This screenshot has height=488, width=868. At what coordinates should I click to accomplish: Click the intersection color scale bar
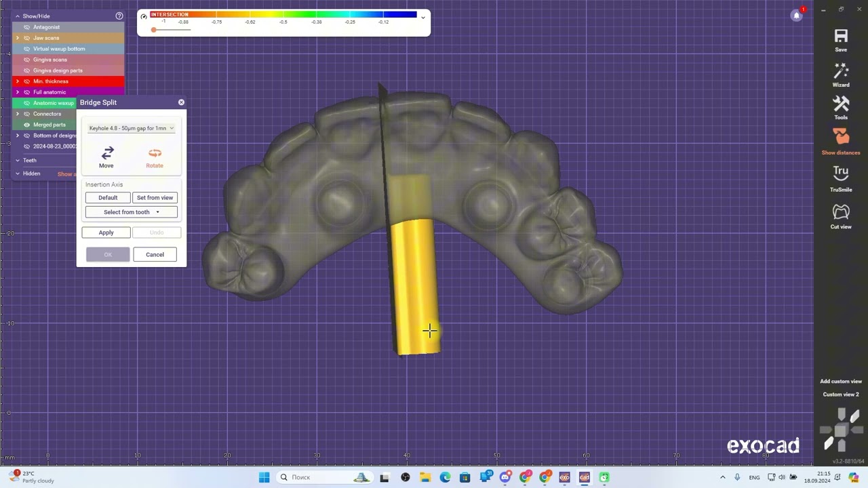coord(283,14)
